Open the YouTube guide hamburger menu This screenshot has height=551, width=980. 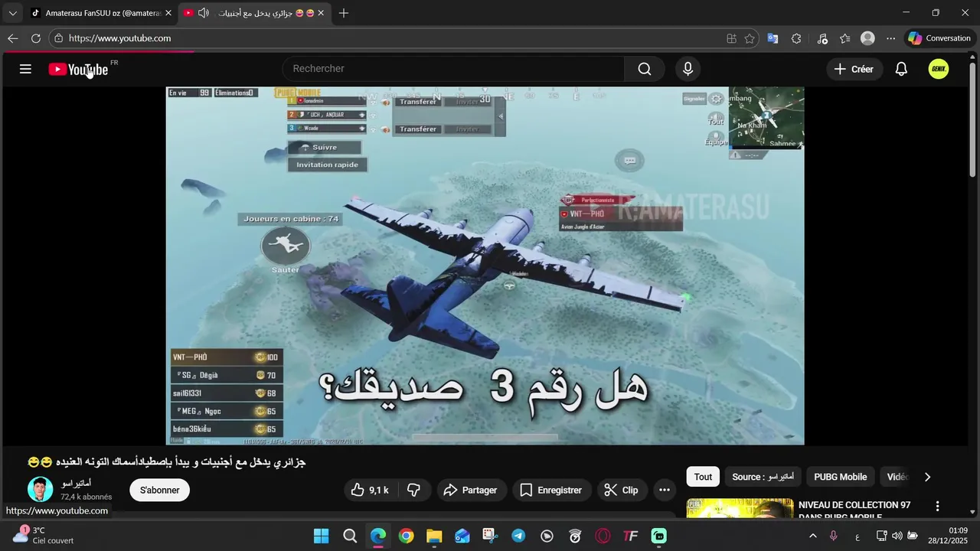(25, 69)
